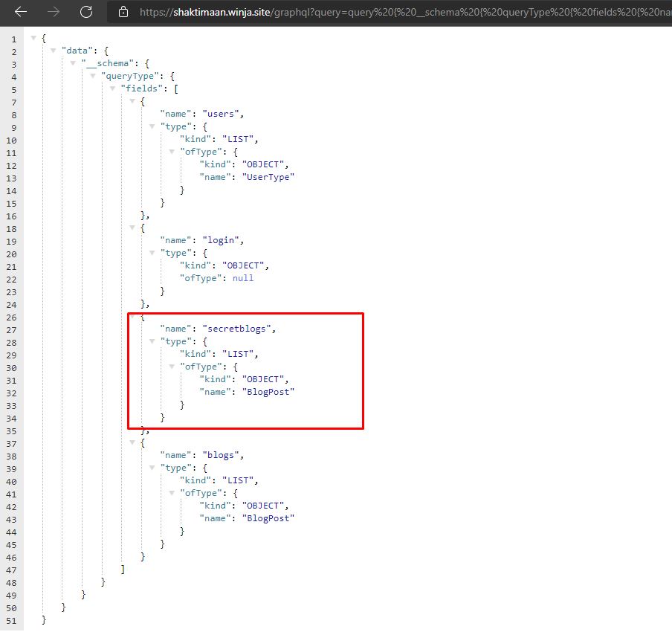Screen dimensions: 672x632
Task: Click the graphql URL in address bar
Action: point(405,12)
